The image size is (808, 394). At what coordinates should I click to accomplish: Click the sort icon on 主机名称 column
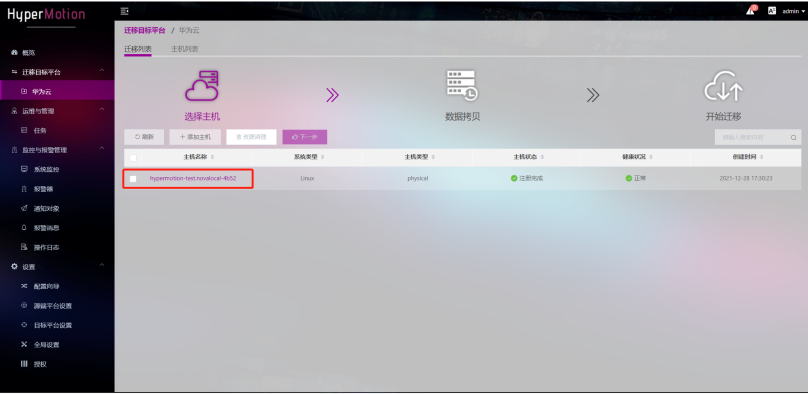[212, 157]
